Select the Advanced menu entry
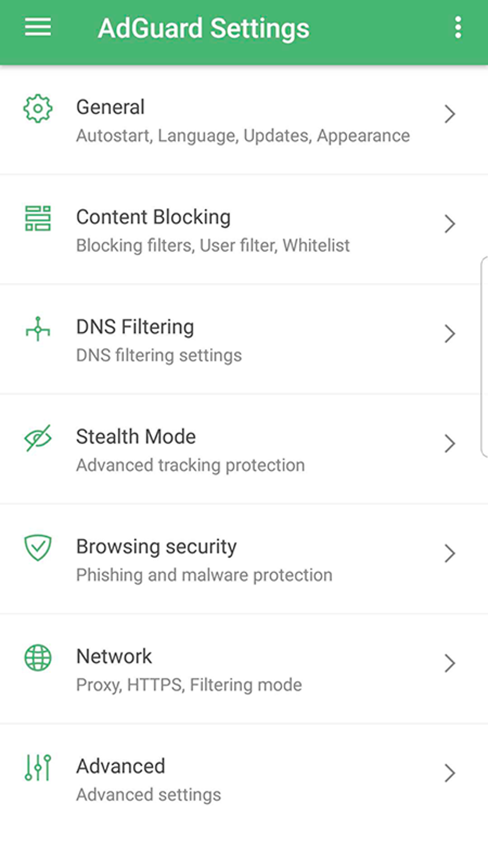The image size is (488, 868). click(121, 766)
